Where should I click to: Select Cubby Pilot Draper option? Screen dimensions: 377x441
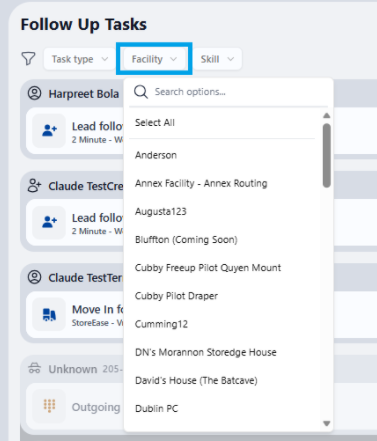[x=176, y=296]
